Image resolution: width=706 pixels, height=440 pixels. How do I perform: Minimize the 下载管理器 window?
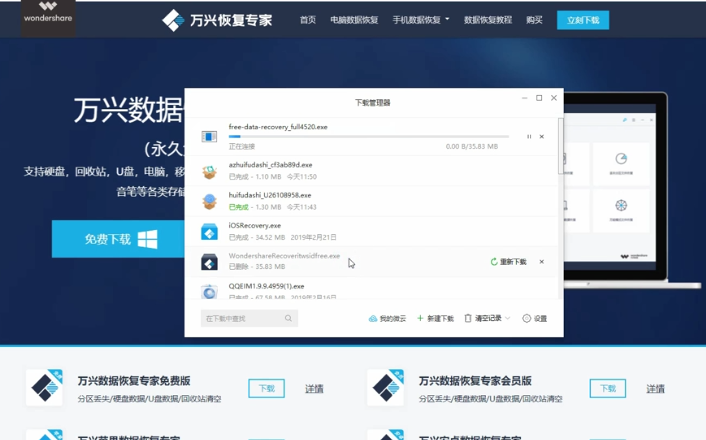pyautogui.click(x=525, y=98)
